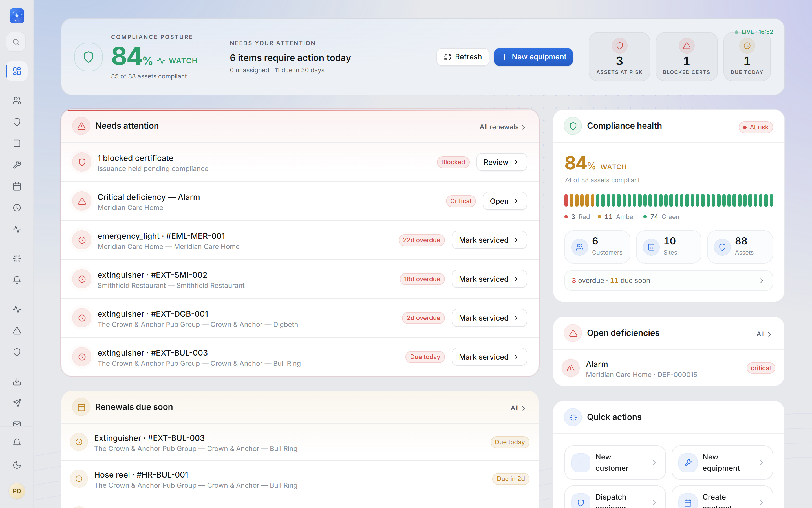Open the calendar icon in sidebar
812x508 pixels.
click(17, 186)
